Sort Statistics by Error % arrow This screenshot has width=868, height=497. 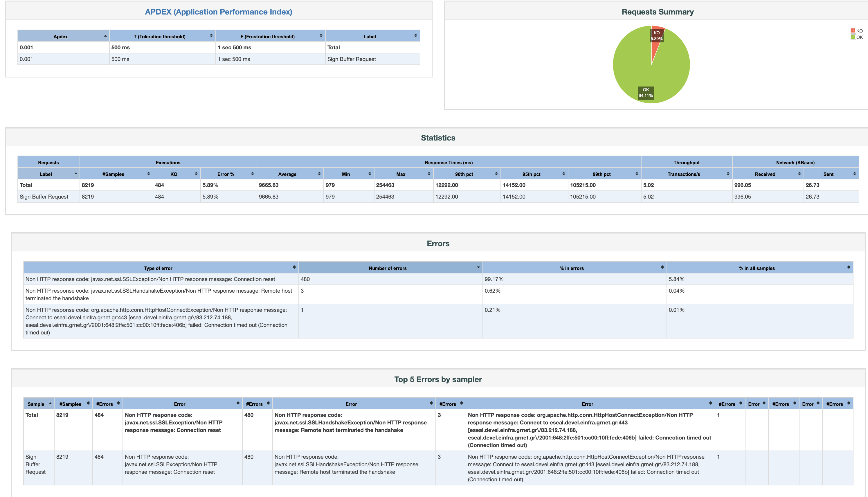[x=252, y=174]
